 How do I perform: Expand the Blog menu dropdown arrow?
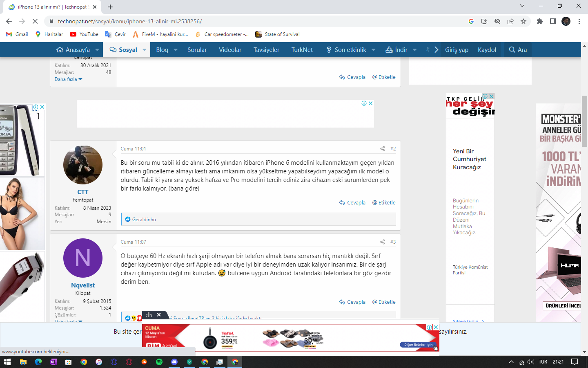(x=176, y=50)
